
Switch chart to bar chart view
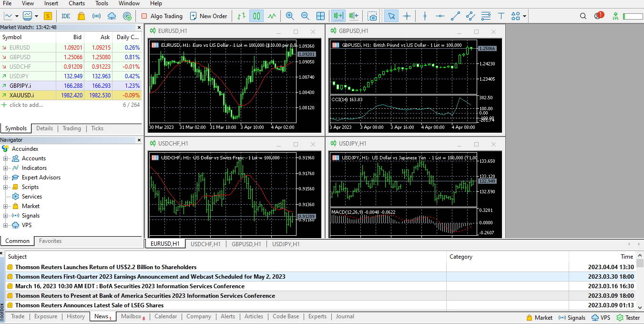242,16
